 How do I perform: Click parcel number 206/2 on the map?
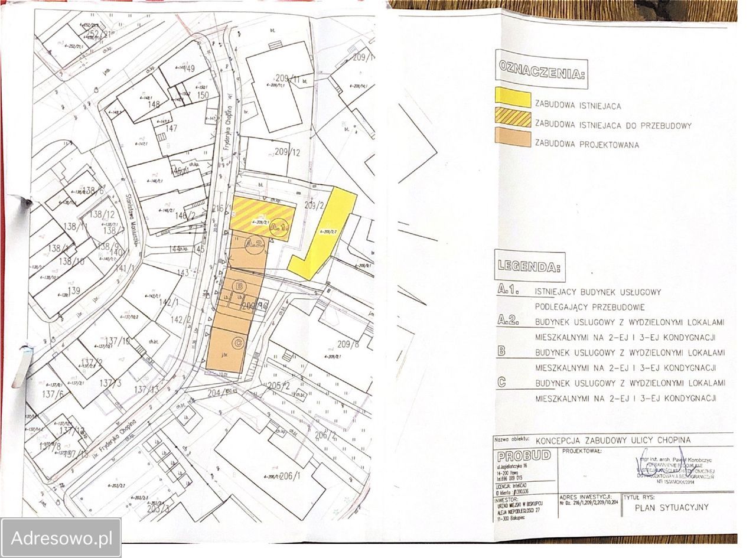tap(324, 436)
